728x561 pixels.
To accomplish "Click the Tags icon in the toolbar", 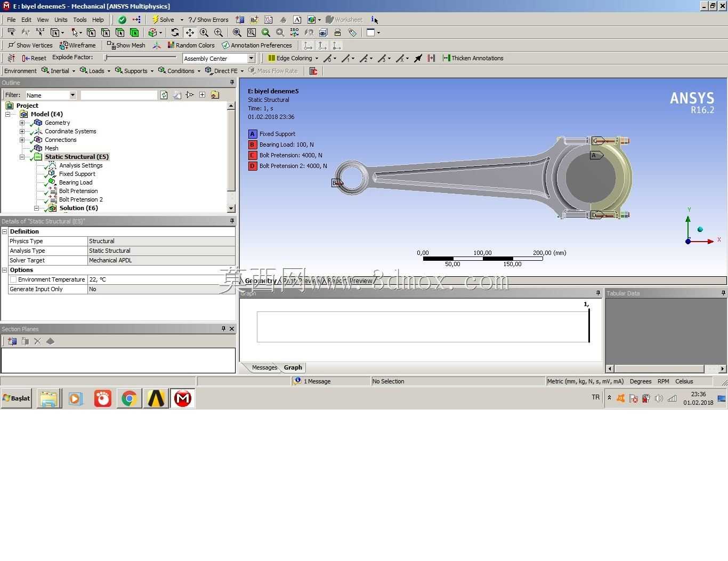I will [352, 33].
